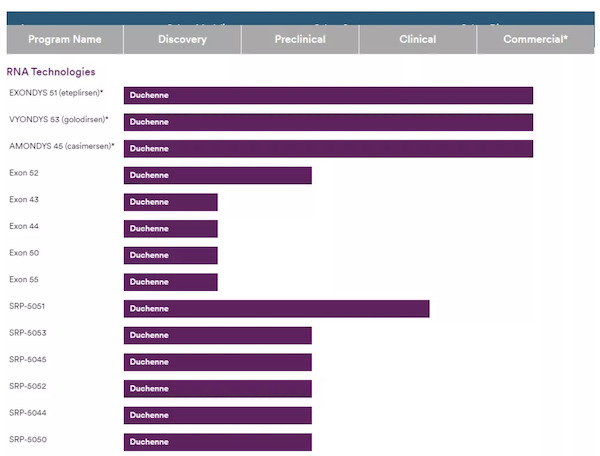
Task: Click the VYONDYS 53 Duchenne progress bar
Action: click(328, 122)
